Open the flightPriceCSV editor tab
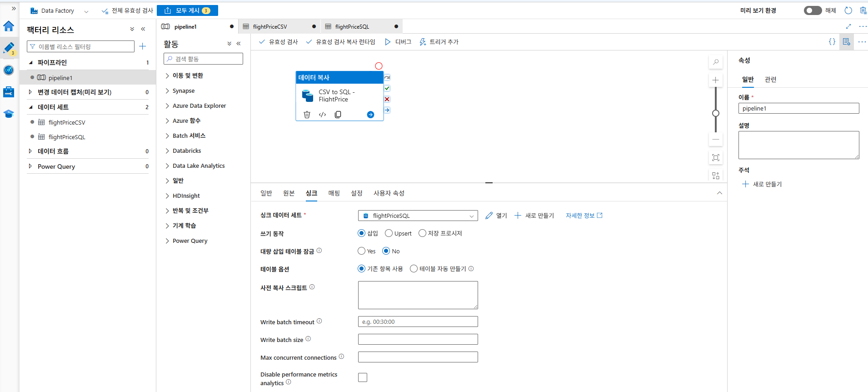The width and height of the screenshot is (868, 392). [279, 26]
